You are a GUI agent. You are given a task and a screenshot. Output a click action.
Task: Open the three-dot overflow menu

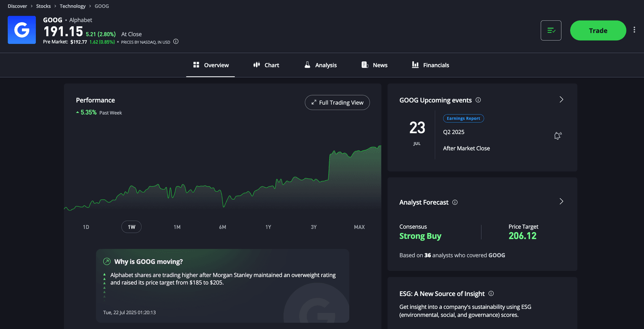coord(634,29)
